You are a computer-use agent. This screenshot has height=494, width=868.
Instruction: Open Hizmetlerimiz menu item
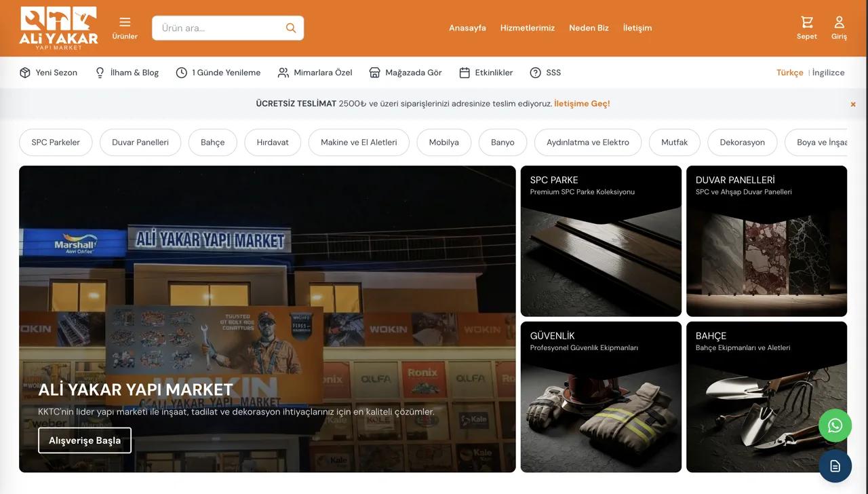click(528, 28)
